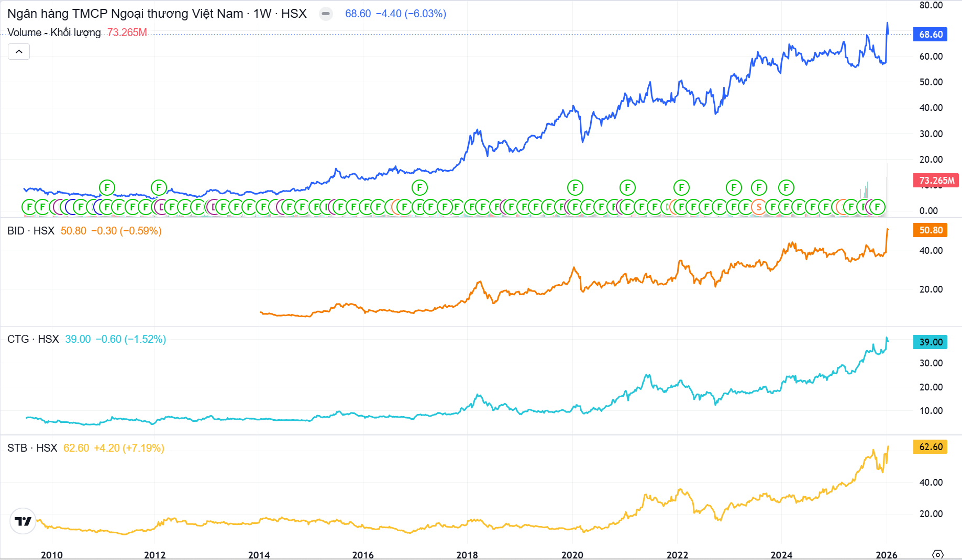
Task: Collapse the legend with the chevron button
Action: [x=19, y=51]
